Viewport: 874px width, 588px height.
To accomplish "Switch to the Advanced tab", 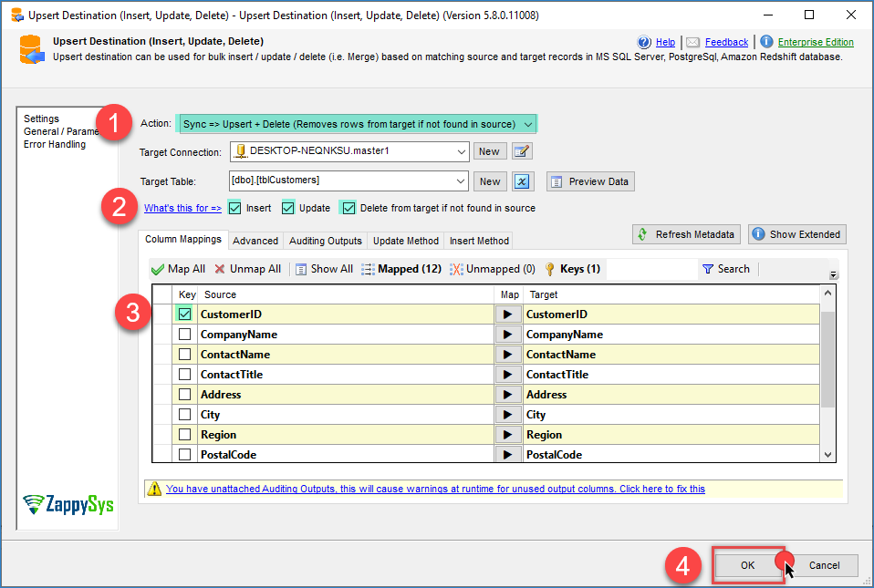I will coord(255,241).
